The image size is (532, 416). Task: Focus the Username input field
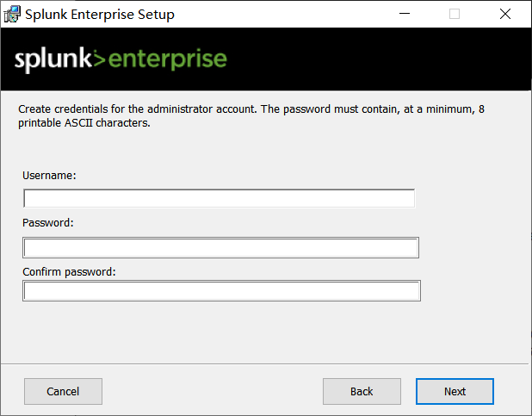tap(219, 199)
